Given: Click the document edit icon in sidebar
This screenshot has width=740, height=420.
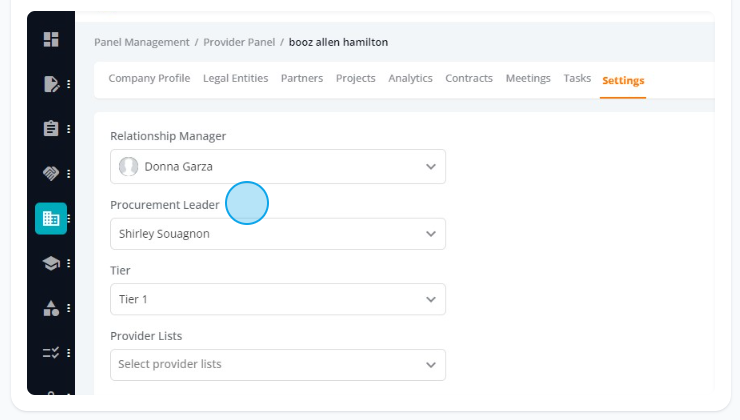Looking at the screenshot, I should click(x=51, y=84).
